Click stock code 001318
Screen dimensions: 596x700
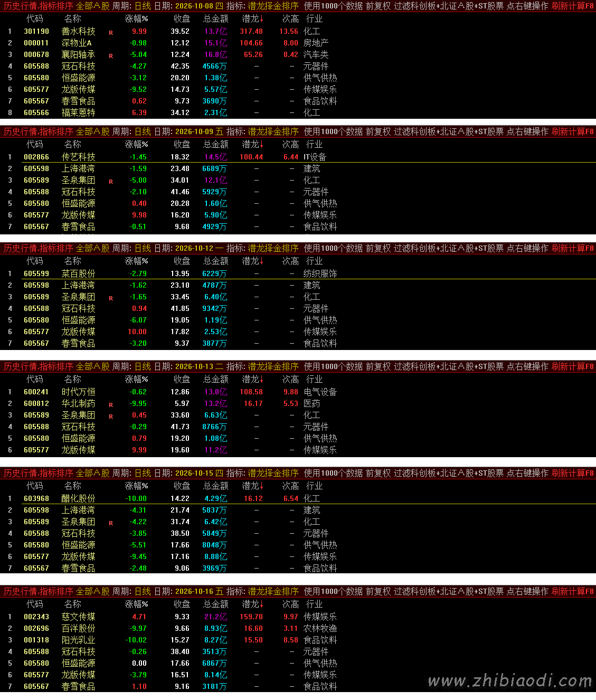36,640
